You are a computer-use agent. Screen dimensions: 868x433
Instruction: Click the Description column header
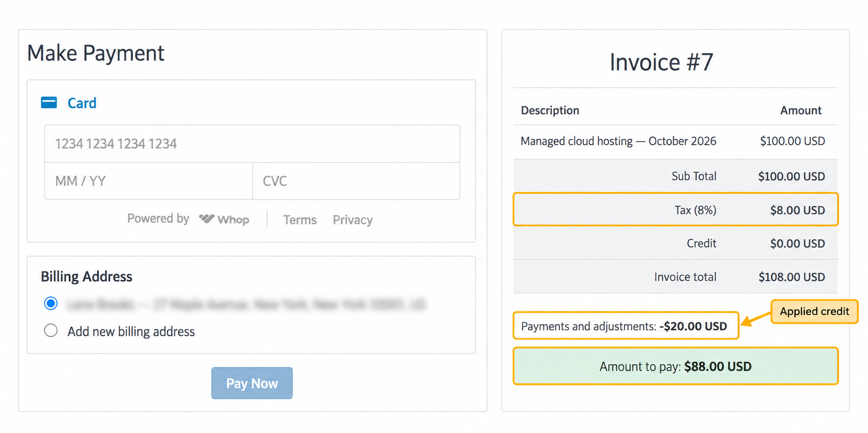550,110
